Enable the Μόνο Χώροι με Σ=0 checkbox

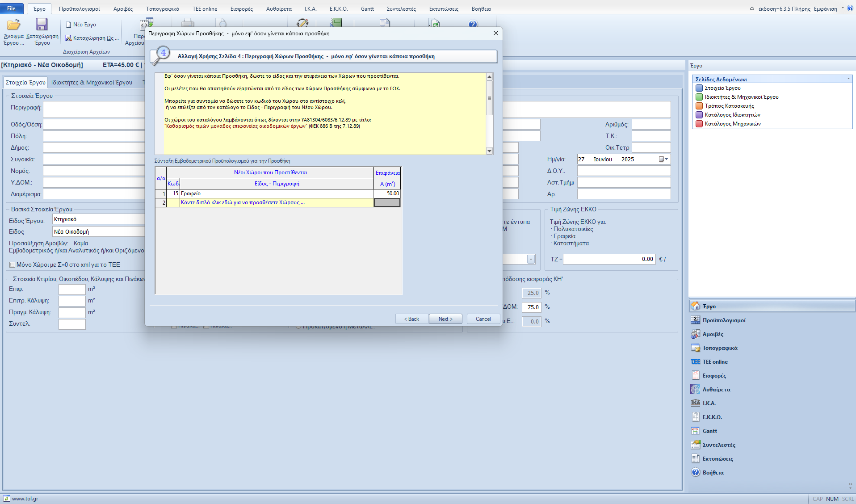13,265
